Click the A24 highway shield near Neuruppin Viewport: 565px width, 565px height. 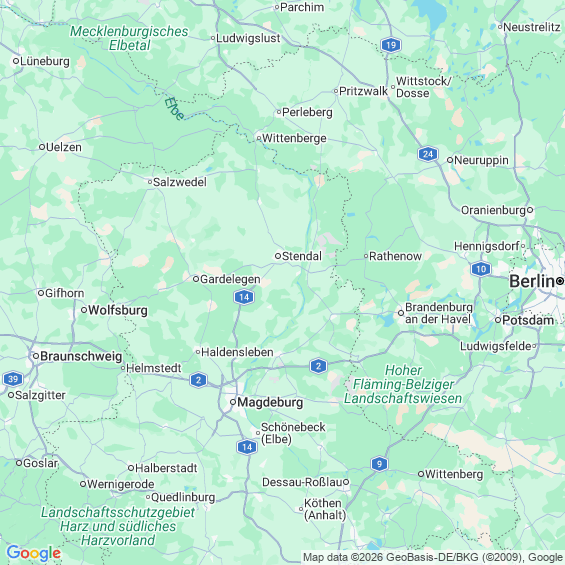coord(428,154)
